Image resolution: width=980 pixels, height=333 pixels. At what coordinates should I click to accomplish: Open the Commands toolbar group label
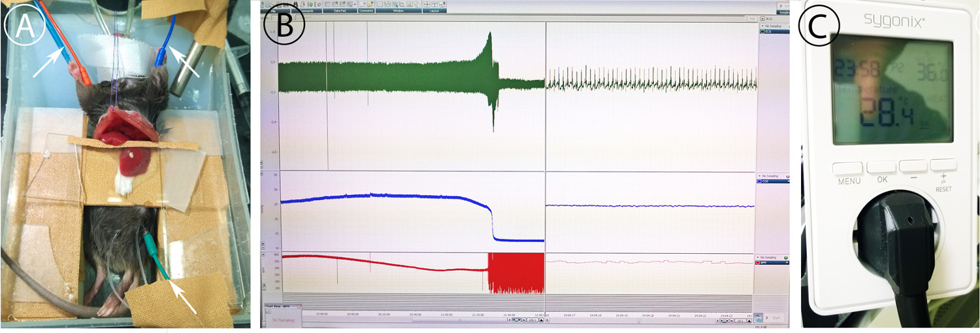(308, 11)
